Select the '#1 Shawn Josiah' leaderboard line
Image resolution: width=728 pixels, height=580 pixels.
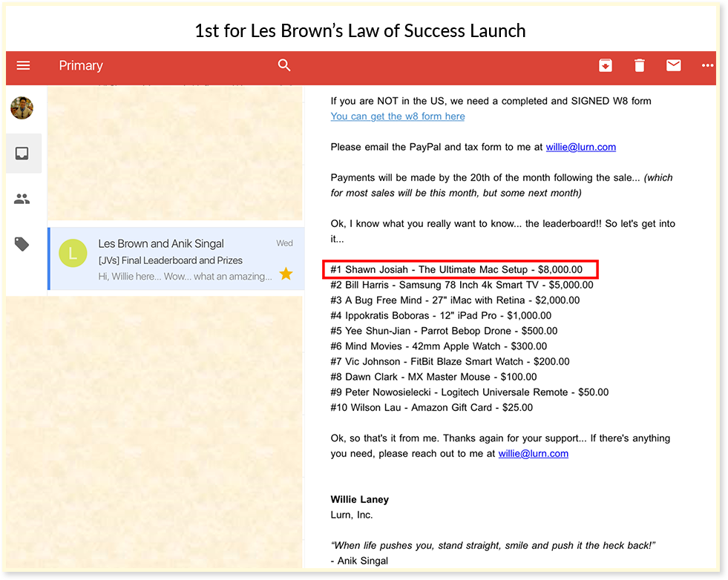click(x=456, y=269)
